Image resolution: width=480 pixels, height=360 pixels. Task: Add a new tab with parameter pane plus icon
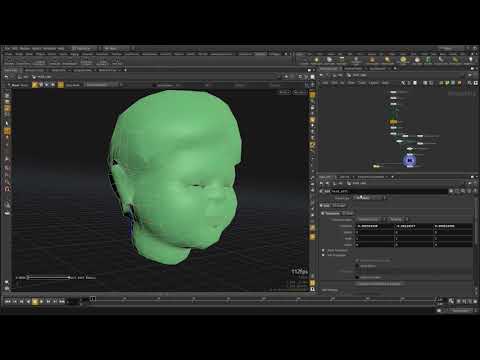point(393,177)
